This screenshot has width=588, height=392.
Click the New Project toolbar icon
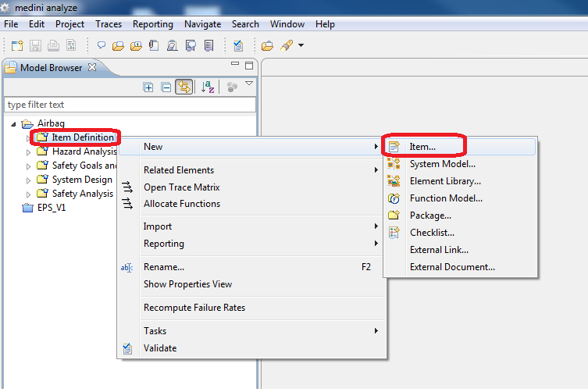click(17, 46)
